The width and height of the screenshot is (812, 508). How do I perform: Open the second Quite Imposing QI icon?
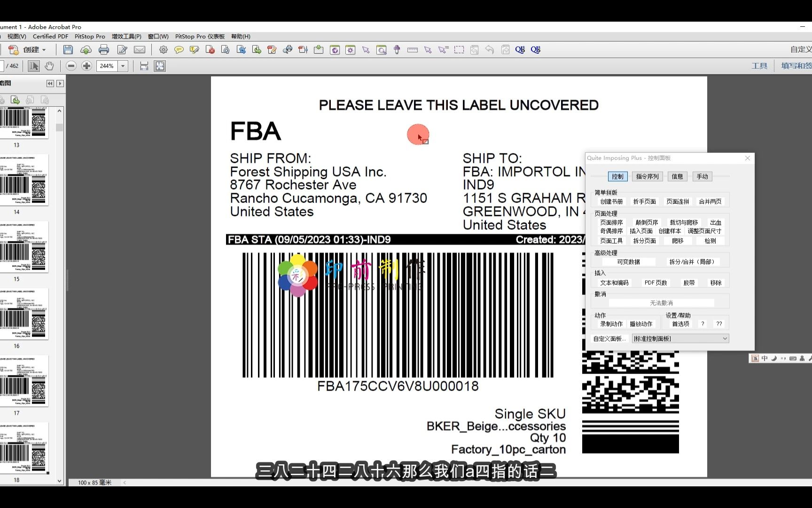point(536,50)
